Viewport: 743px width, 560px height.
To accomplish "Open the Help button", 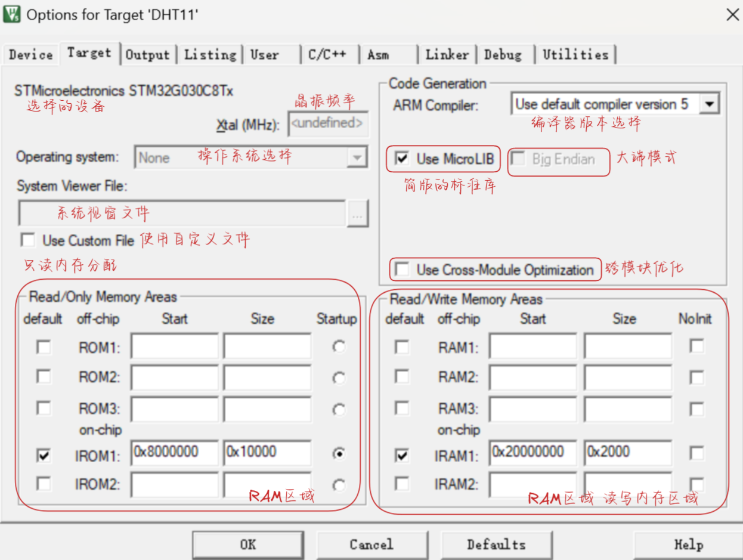I will click(x=688, y=544).
